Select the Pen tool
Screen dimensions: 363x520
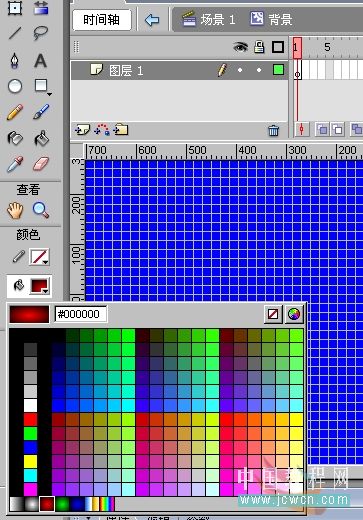pos(15,60)
